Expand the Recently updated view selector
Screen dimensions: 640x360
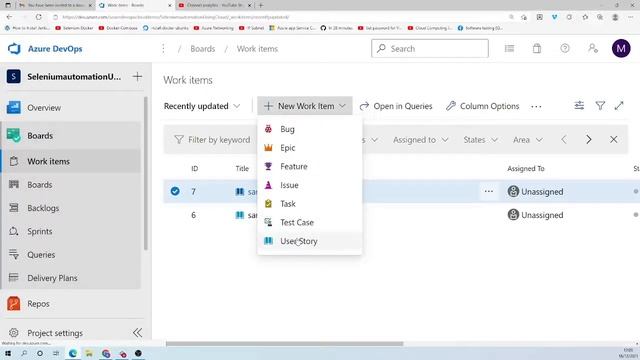click(202, 106)
